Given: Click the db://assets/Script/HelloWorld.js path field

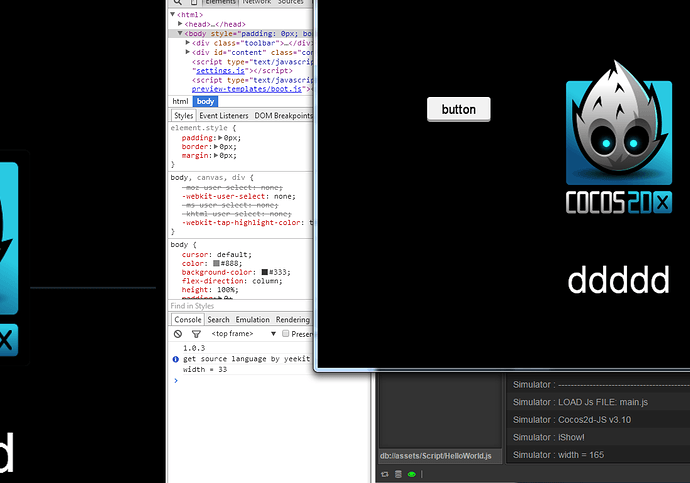Looking at the screenshot, I should click(440, 456).
